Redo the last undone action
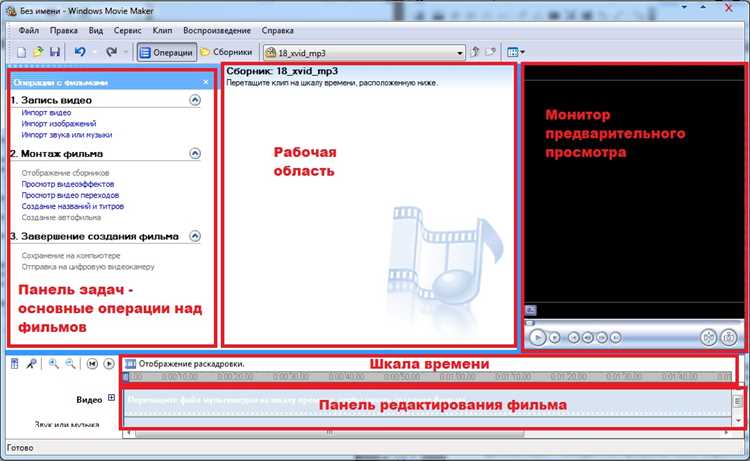 pyautogui.click(x=111, y=52)
